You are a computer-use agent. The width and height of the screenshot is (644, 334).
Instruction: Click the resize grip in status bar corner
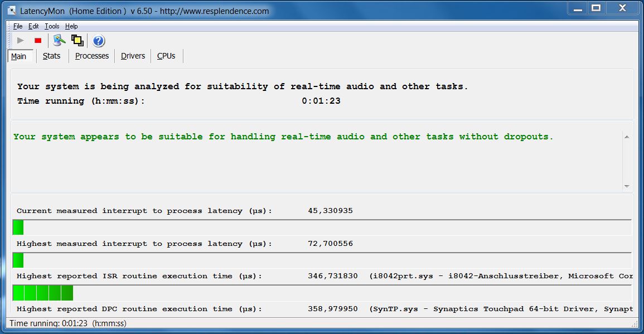635,324
